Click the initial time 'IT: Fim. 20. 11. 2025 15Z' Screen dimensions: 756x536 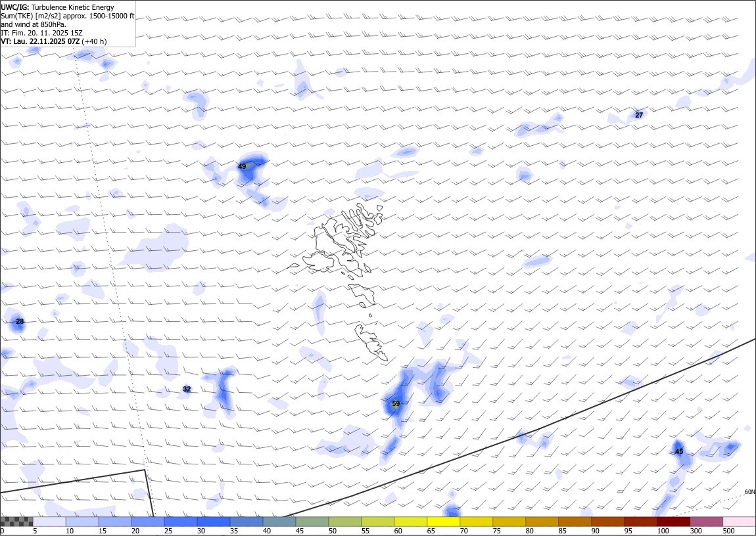(x=41, y=33)
